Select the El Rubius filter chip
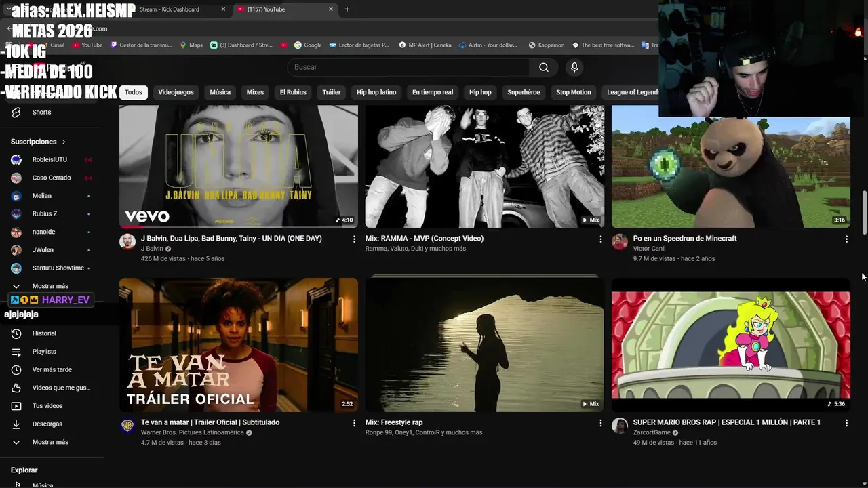Viewport: 868px width, 488px height. [x=293, y=92]
